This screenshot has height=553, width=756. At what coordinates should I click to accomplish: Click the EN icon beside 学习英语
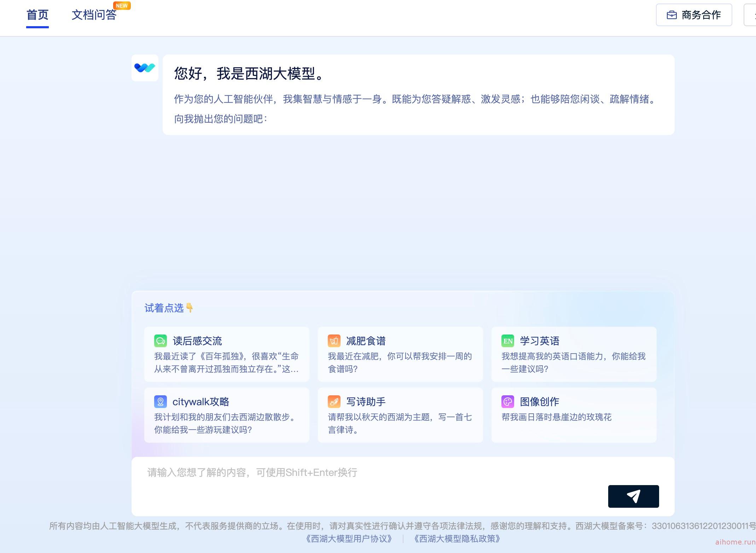pyautogui.click(x=508, y=341)
